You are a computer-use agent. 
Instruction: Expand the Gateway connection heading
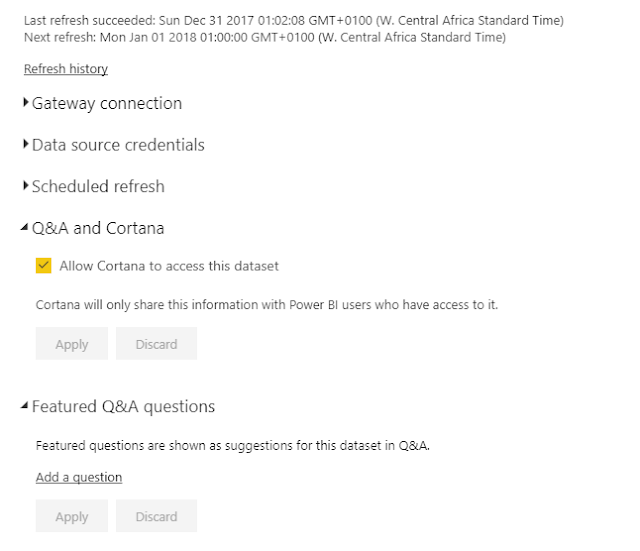point(107,103)
